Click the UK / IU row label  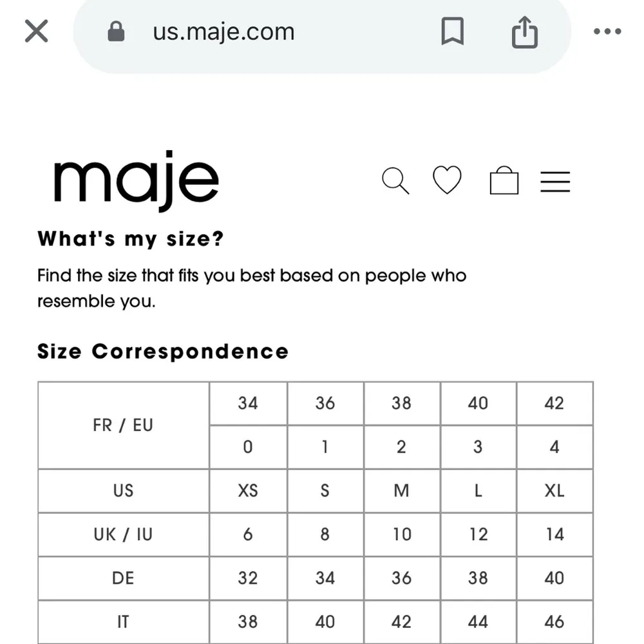[x=123, y=535]
